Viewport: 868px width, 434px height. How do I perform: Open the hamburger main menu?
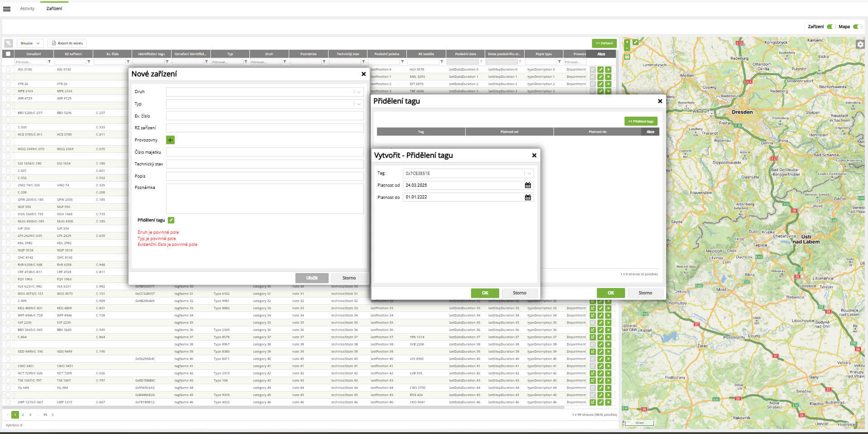[x=7, y=9]
